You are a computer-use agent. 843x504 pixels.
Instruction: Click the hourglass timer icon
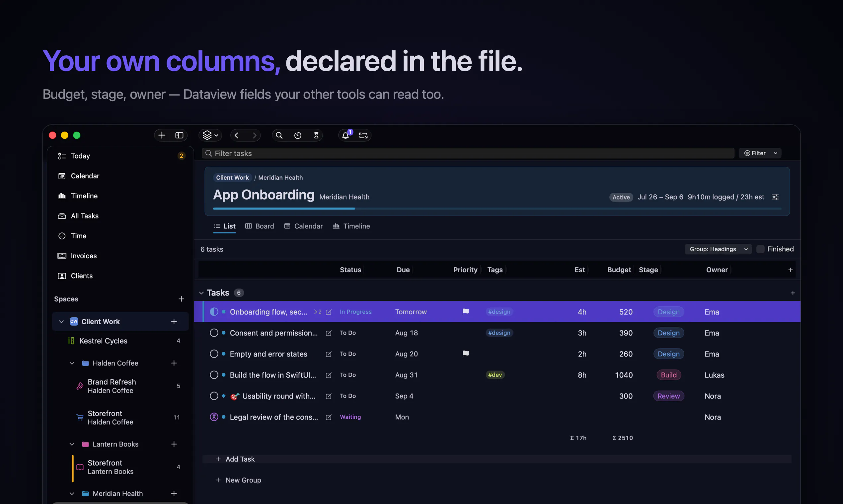click(x=316, y=135)
